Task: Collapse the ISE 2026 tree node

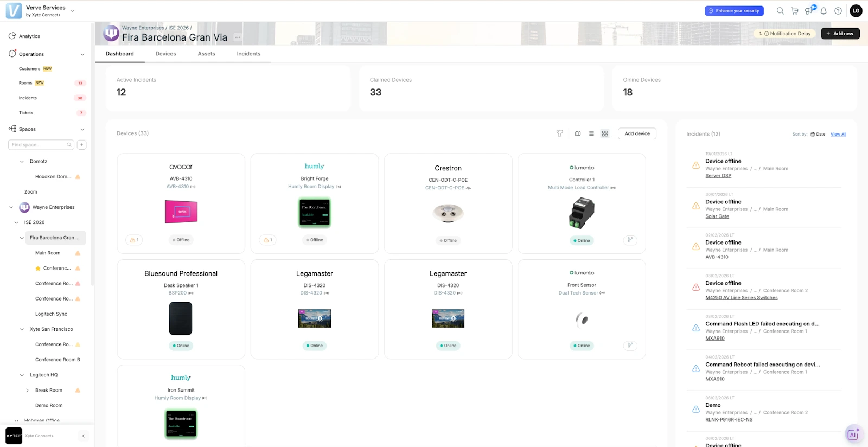Action: click(x=16, y=222)
